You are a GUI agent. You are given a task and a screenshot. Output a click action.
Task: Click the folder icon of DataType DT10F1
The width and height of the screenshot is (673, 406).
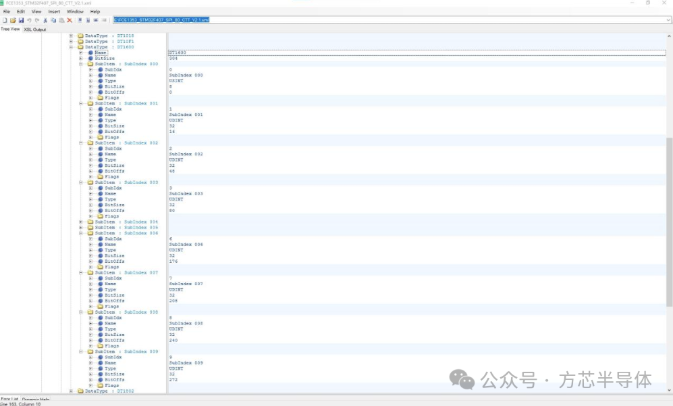coord(80,41)
